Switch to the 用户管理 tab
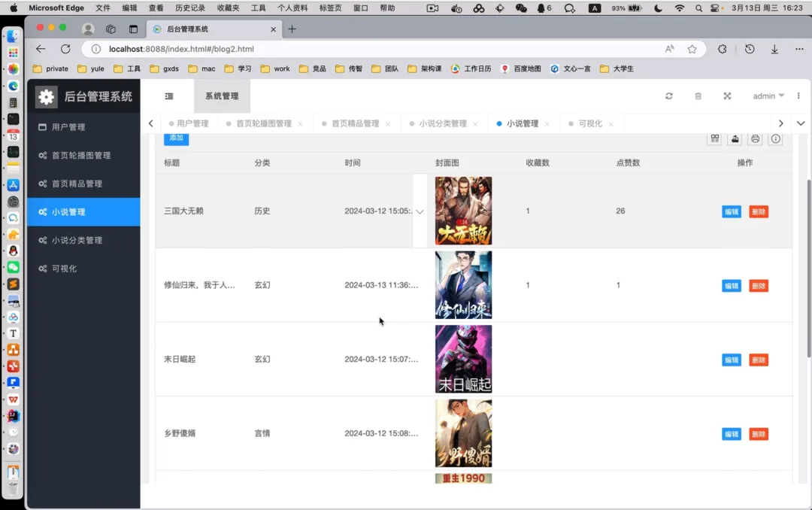 (189, 123)
